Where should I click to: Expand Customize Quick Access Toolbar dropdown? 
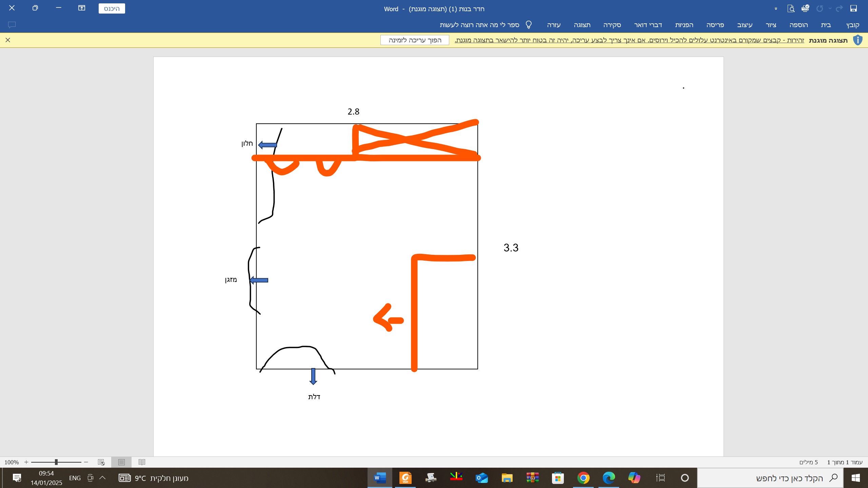point(776,9)
